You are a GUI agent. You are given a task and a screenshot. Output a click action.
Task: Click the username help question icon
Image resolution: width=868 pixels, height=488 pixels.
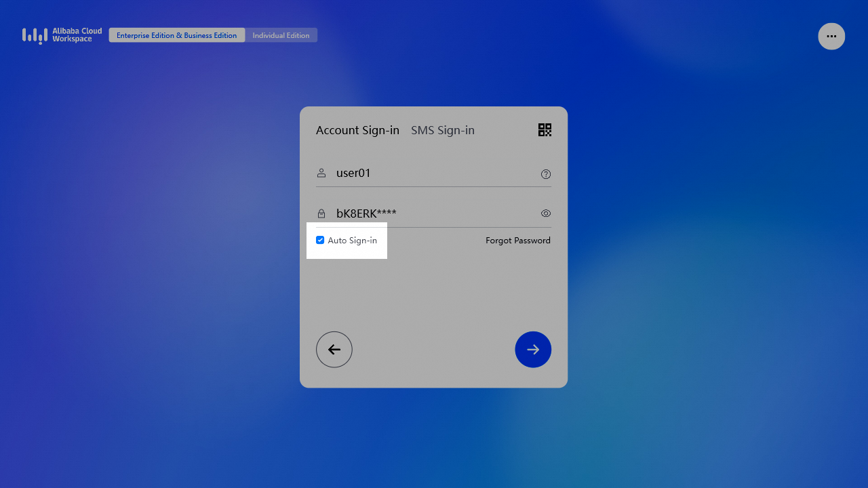click(546, 174)
